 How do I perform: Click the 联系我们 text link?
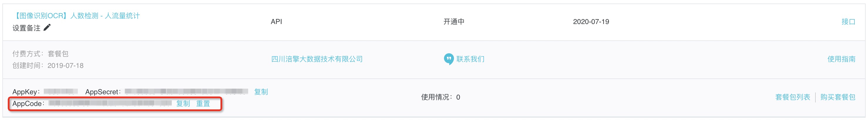tap(470, 59)
